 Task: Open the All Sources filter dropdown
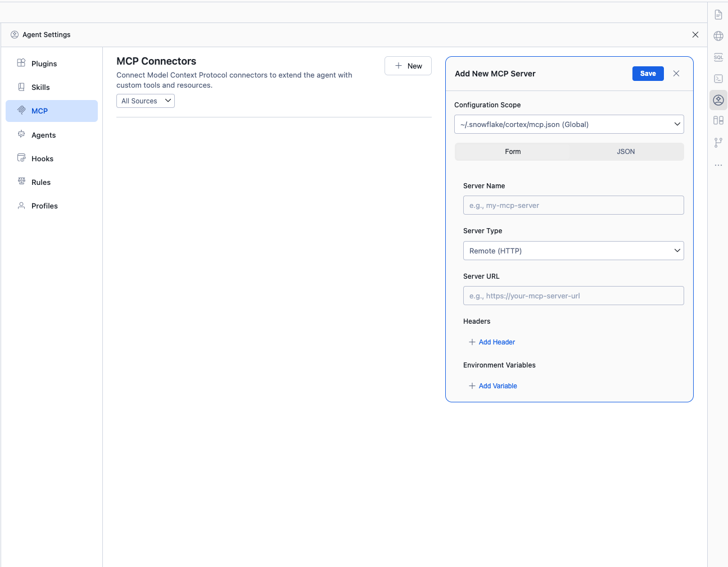146,101
